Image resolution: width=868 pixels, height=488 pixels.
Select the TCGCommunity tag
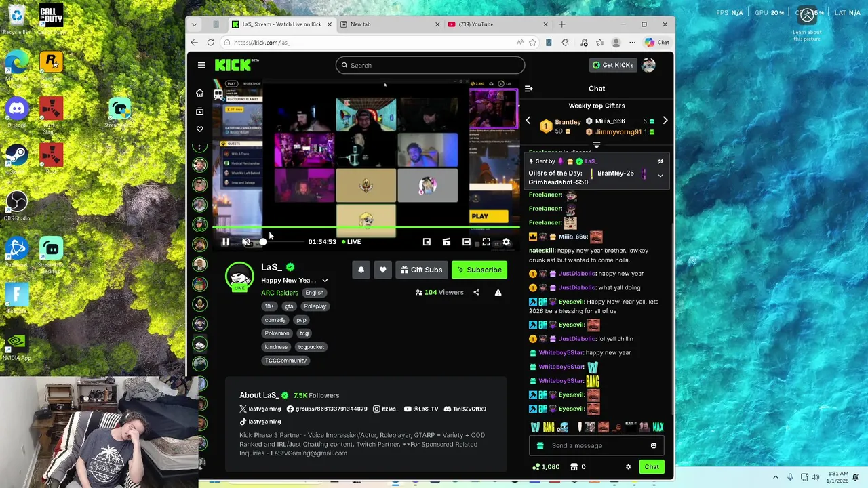click(285, 361)
